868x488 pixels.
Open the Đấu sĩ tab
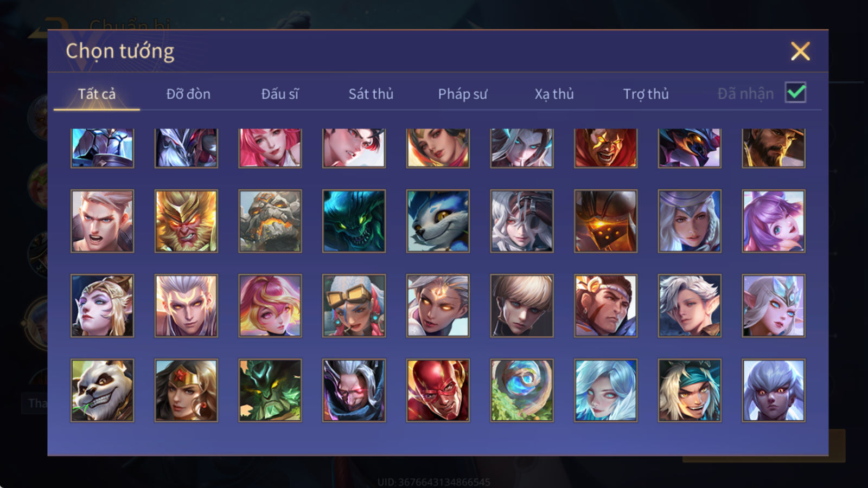click(x=279, y=94)
